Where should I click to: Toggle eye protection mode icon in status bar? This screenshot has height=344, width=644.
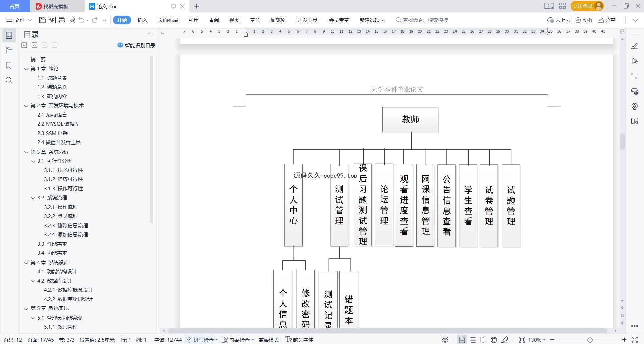(x=445, y=340)
